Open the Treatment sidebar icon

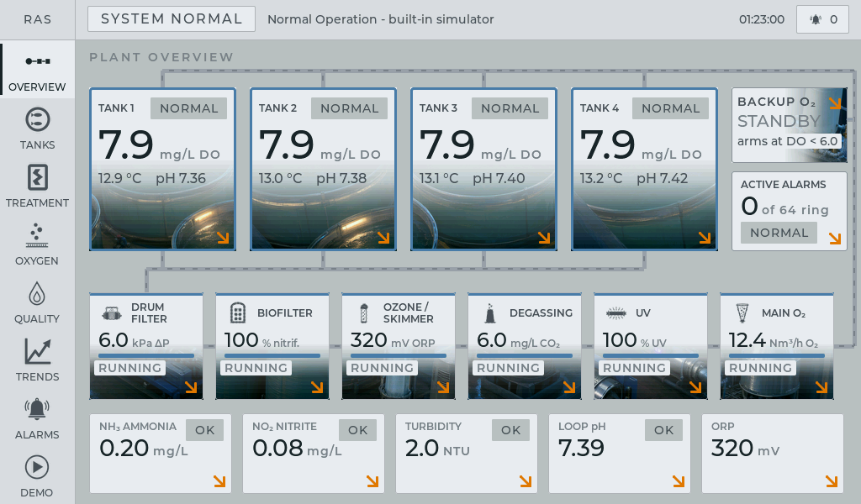tap(37, 177)
